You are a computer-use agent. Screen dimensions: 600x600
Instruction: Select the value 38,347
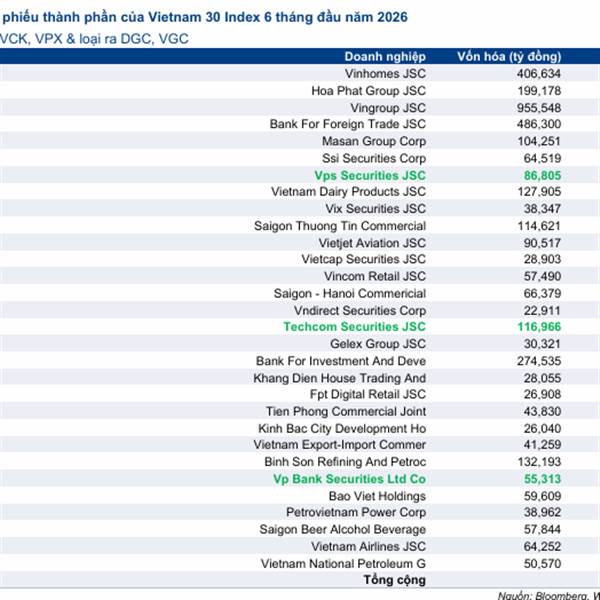coord(542,209)
